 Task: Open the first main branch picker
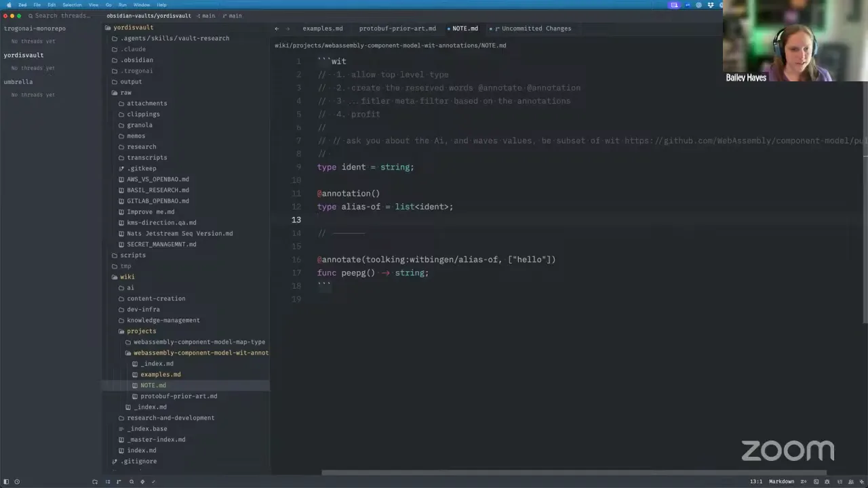coord(205,16)
